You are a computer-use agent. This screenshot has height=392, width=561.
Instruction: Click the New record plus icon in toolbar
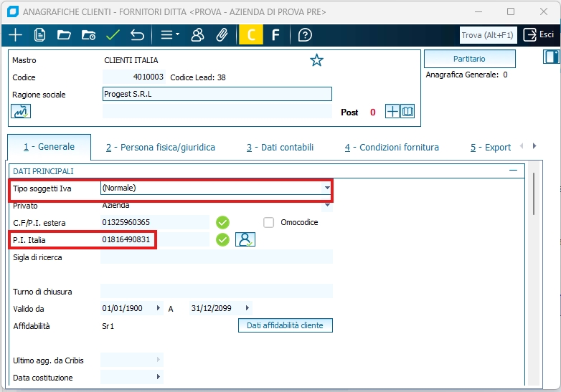(x=15, y=35)
